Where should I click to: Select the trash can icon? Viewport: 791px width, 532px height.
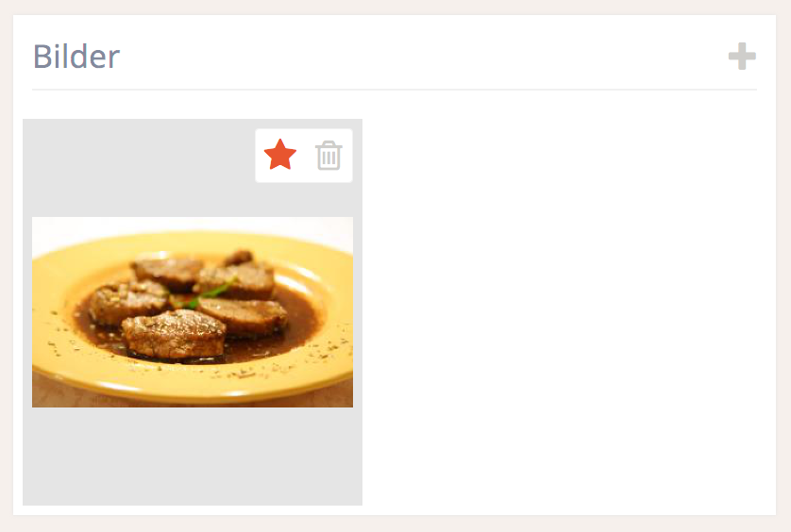click(x=328, y=156)
